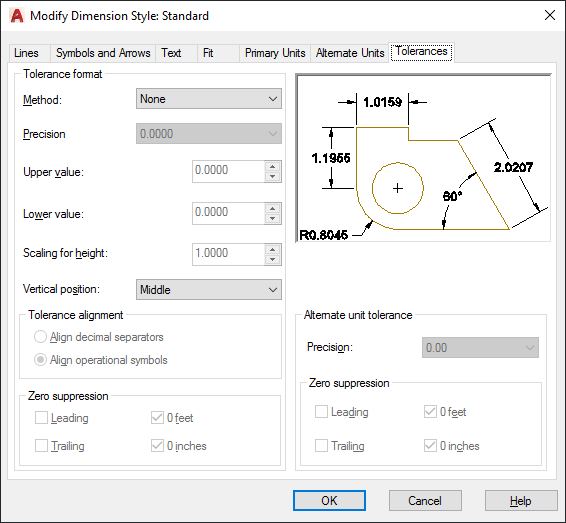The image size is (566, 523).
Task: Click the Scaling for height input field
Action: point(228,254)
